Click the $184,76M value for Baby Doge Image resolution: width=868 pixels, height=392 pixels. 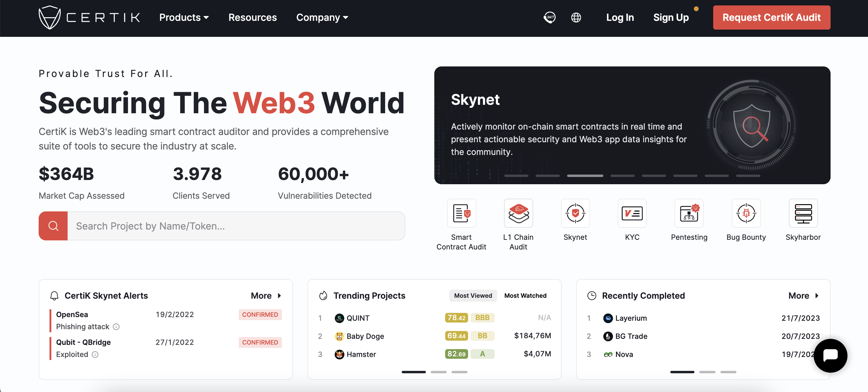[532, 336]
